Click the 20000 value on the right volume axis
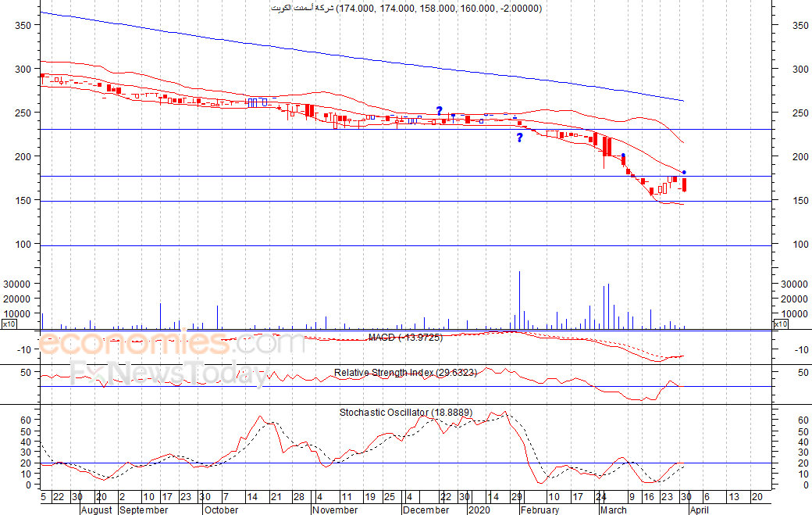Image resolution: width=812 pixels, height=515 pixels. 794,299
